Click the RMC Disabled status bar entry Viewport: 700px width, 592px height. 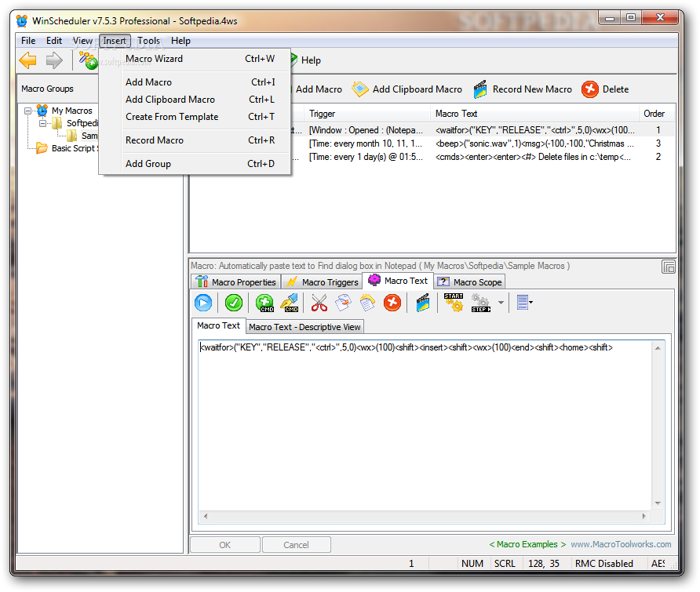point(604,564)
